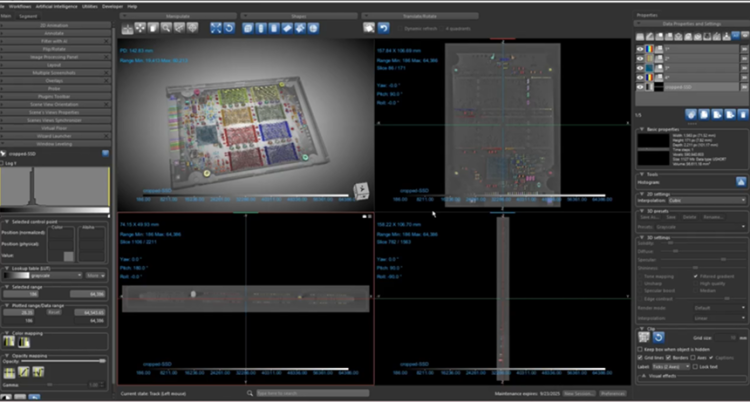Click the Rename preset button
The width and height of the screenshot is (750, 402).
click(713, 217)
